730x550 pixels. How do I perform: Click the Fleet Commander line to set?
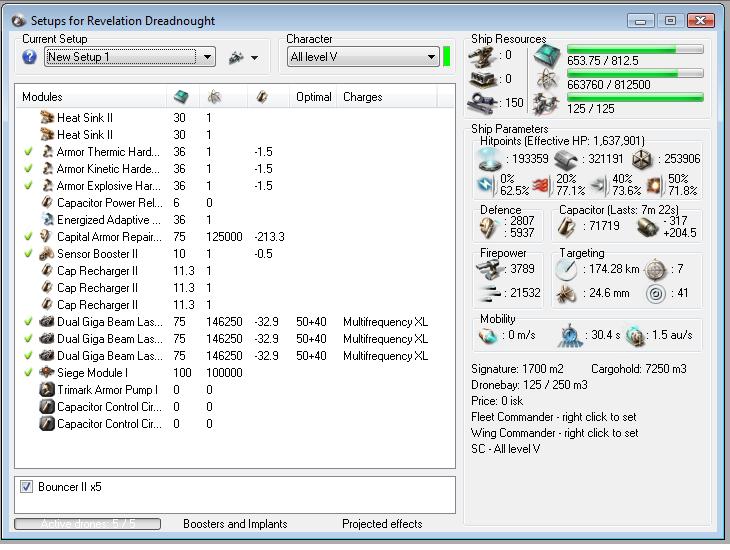554,417
